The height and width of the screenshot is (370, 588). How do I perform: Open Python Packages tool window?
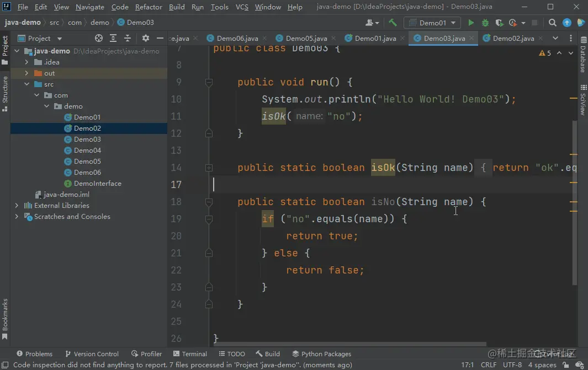(x=322, y=354)
